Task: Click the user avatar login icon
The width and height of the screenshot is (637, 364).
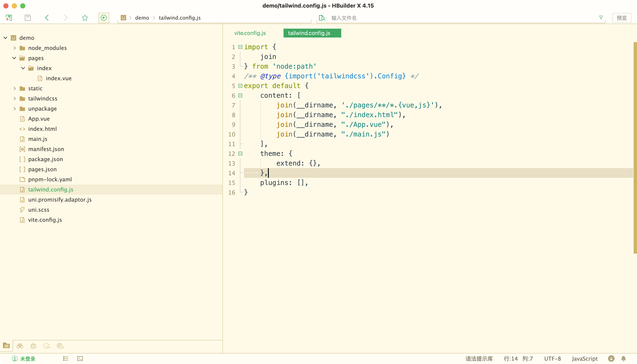Action: 15,359
